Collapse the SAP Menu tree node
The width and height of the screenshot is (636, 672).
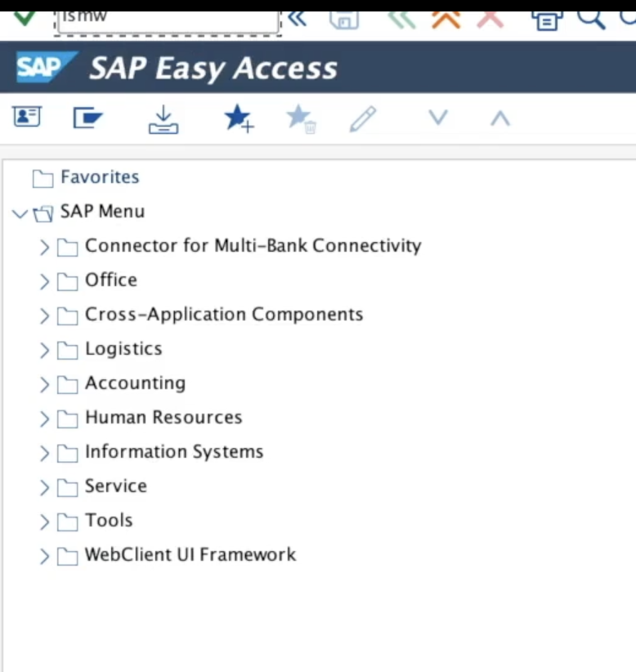pyautogui.click(x=20, y=214)
